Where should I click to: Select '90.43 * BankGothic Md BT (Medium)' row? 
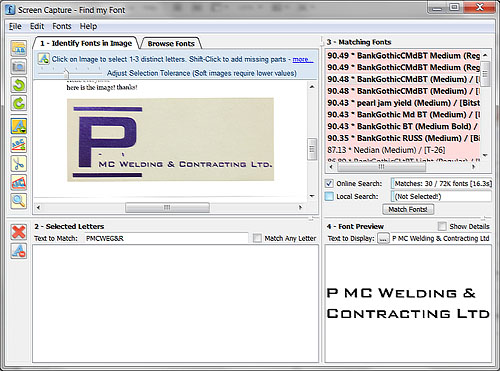point(403,114)
